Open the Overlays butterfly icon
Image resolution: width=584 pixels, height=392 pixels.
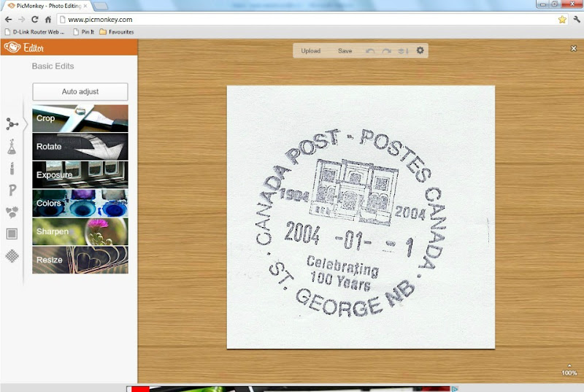[12, 212]
